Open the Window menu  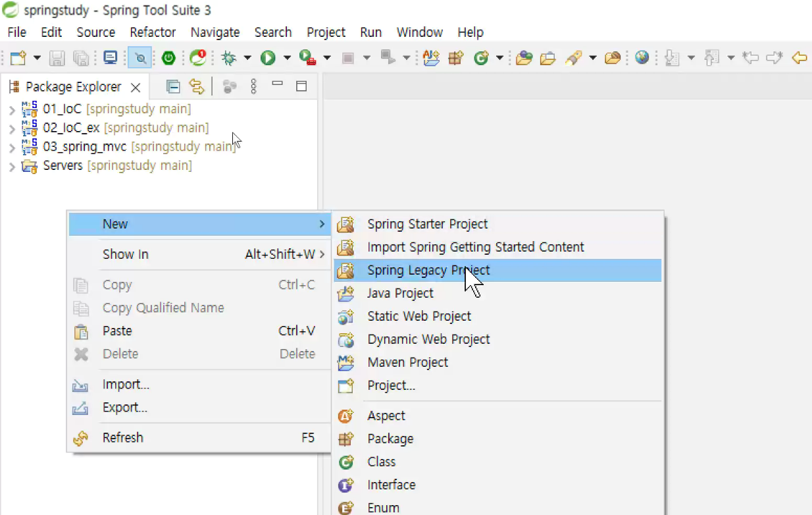[419, 32]
